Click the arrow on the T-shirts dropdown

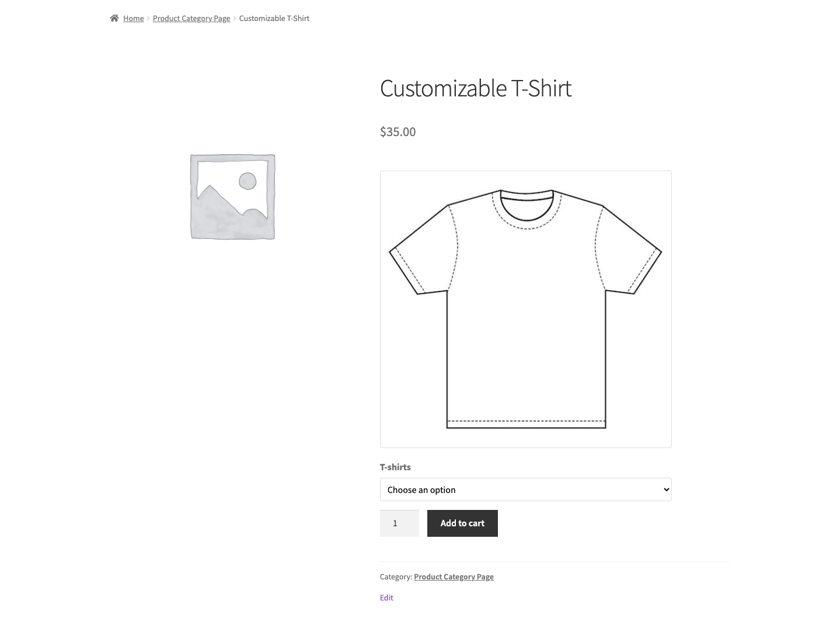tap(666, 489)
